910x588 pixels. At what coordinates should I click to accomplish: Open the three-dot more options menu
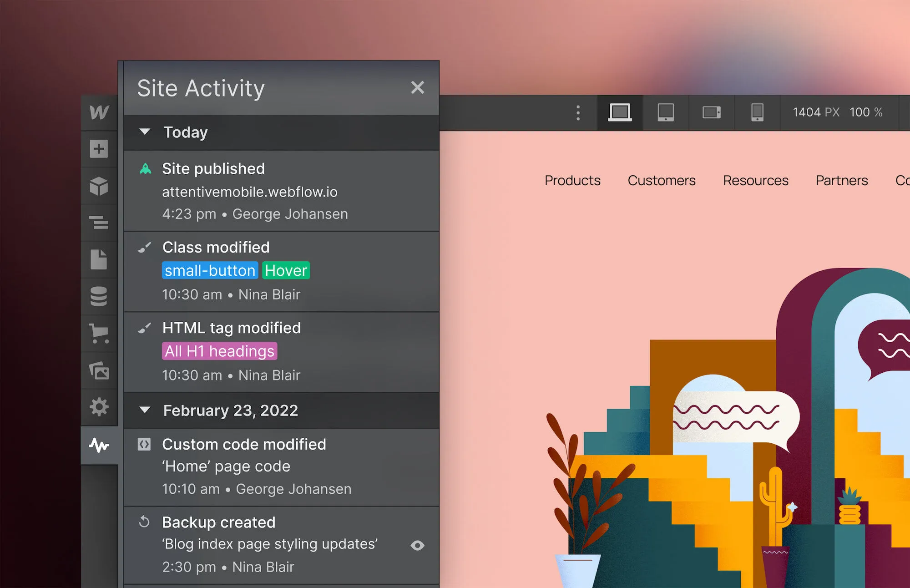point(578,112)
